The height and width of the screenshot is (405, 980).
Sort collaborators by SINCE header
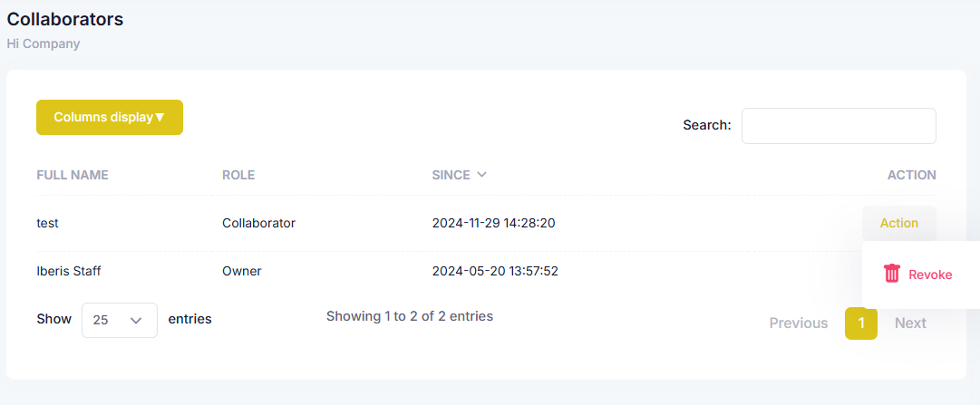pyautogui.click(x=451, y=175)
